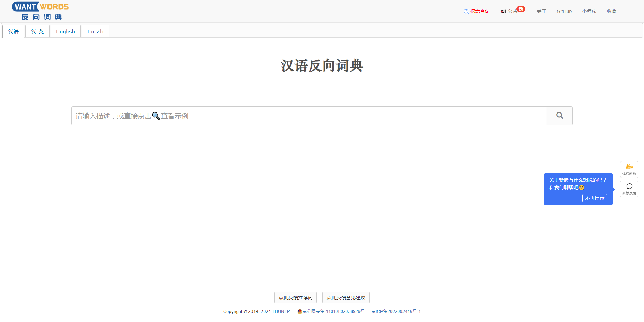Click the WantWords logo
The width and height of the screenshot is (644, 322).
[x=41, y=11]
